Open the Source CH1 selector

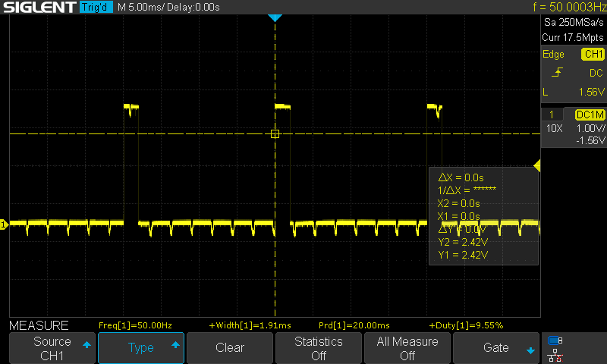tap(52, 348)
